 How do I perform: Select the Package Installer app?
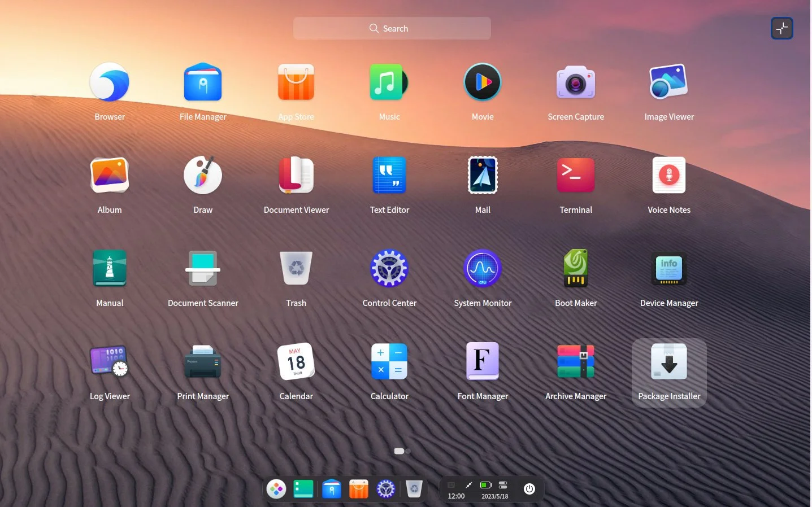[x=669, y=372]
